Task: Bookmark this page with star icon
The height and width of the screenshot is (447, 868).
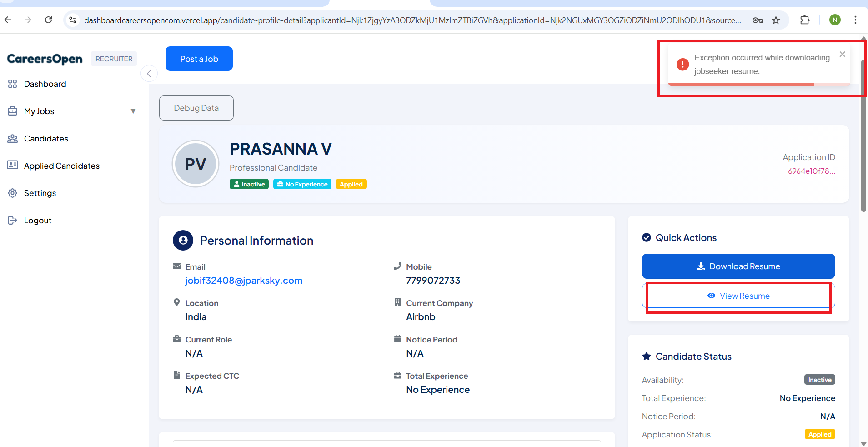Action: pyautogui.click(x=776, y=20)
